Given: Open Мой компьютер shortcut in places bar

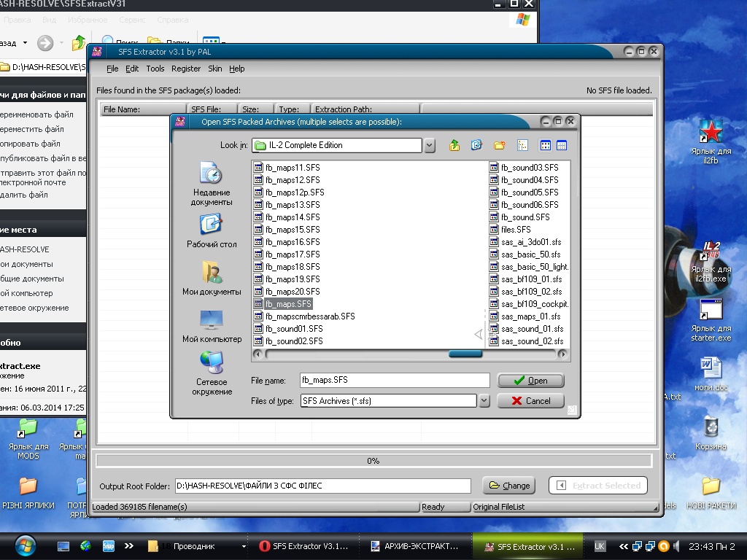Looking at the screenshot, I should click(212, 326).
